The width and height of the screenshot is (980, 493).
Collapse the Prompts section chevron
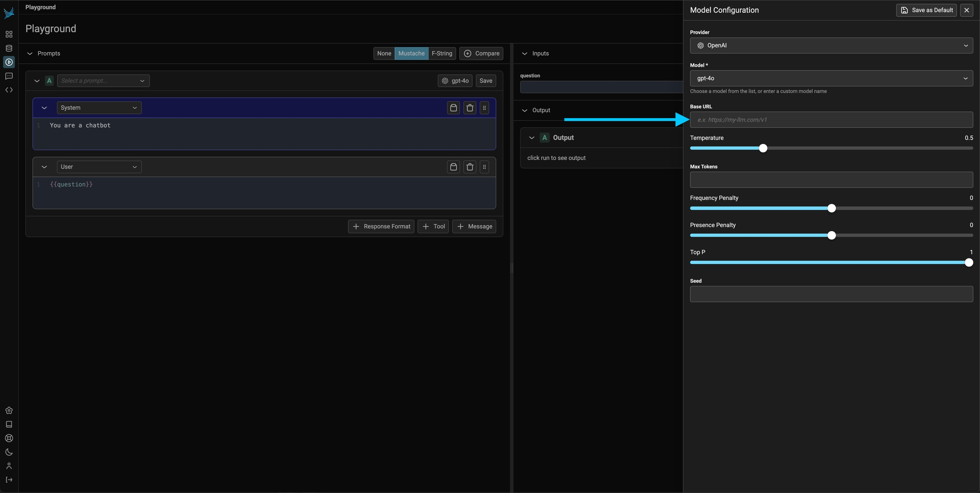(30, 54)
